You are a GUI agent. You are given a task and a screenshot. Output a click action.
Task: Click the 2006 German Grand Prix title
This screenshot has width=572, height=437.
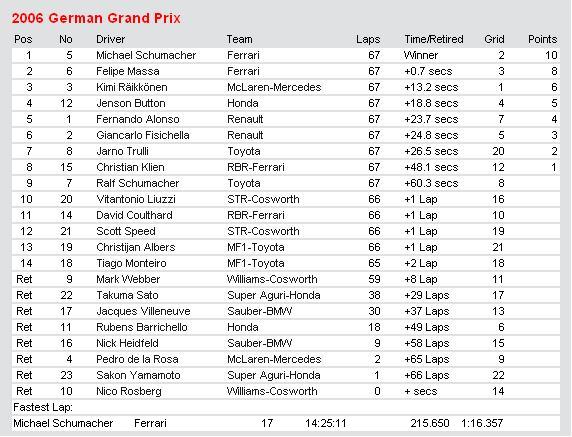[96, 18]
